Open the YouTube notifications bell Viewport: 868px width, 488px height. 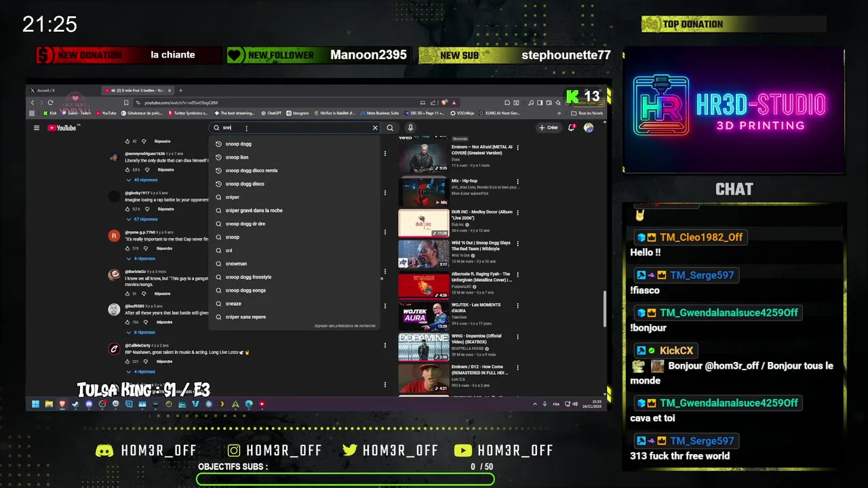pos(572,127)
